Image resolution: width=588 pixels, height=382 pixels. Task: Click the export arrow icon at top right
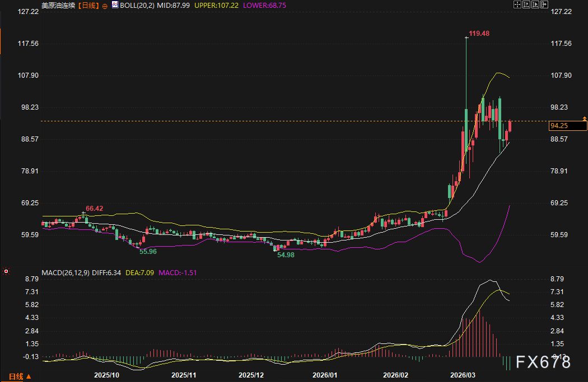coord(544,4)
